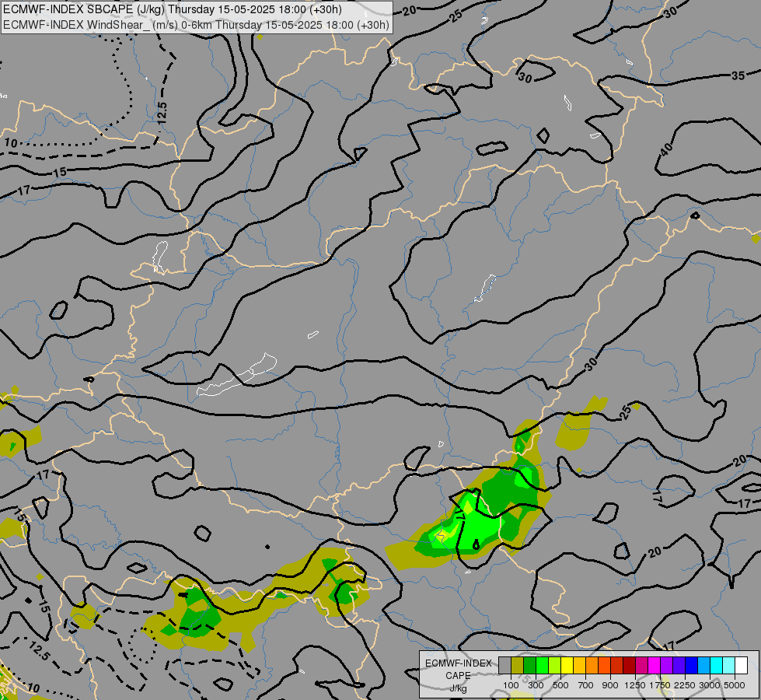Click the yellow-green legend swatch
Image resolution: width=761 pixels, height=700 pixels.
pos(555,666)
